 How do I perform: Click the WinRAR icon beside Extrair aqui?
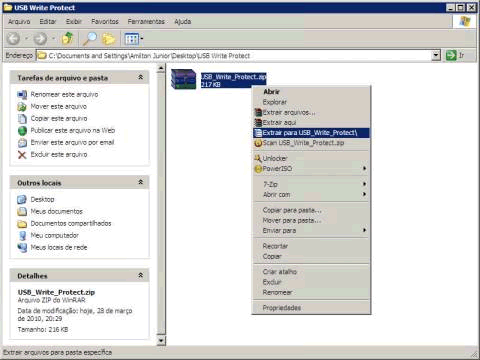coord(258,123)
